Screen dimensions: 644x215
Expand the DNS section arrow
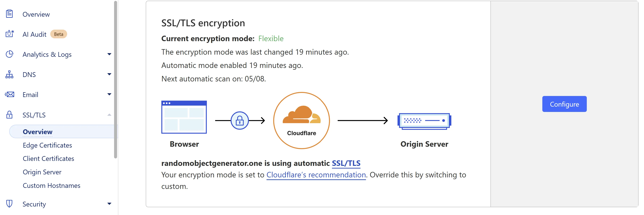tap(109, 74)
